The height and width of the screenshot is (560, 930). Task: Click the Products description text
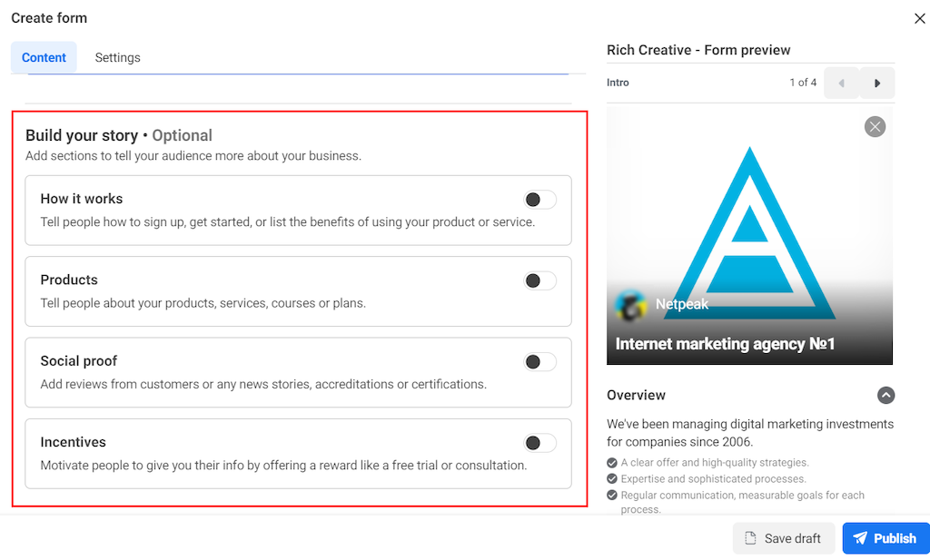(203, 303)
